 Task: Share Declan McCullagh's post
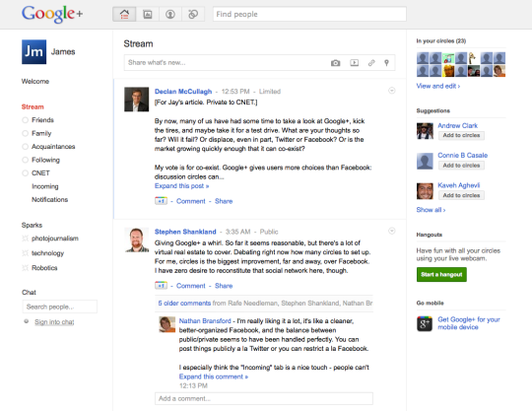click(x=224, y=201)
